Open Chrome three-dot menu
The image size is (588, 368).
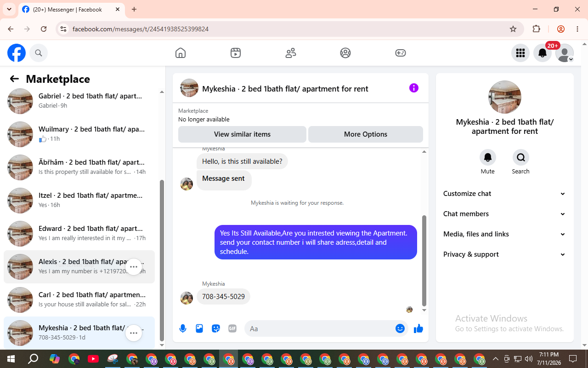coord(577,29)
